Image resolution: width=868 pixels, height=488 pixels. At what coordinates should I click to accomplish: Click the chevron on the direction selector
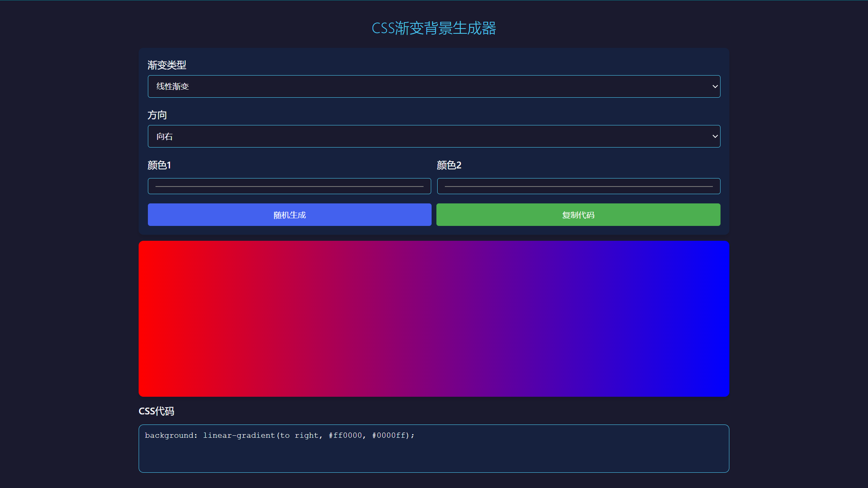click(x=715, y=136)
